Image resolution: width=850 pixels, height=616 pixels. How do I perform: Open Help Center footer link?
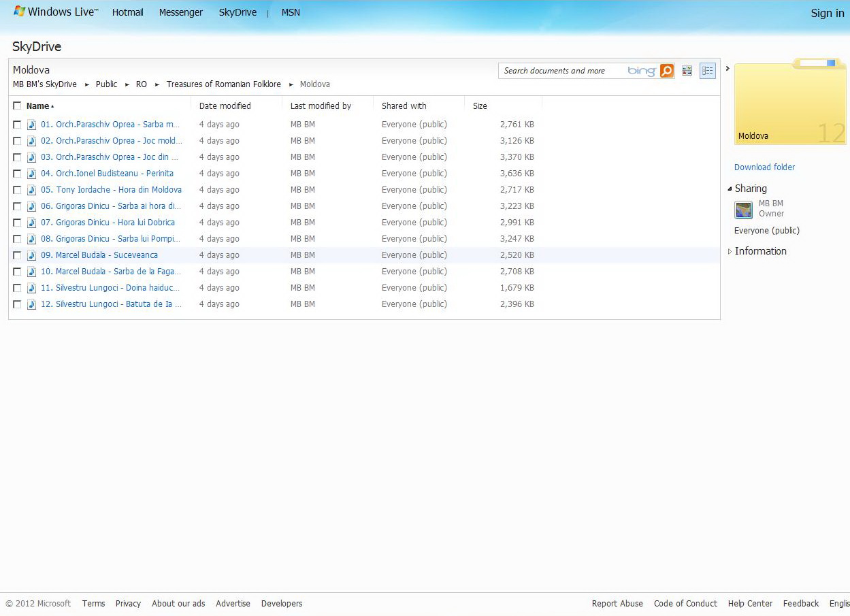750,604
